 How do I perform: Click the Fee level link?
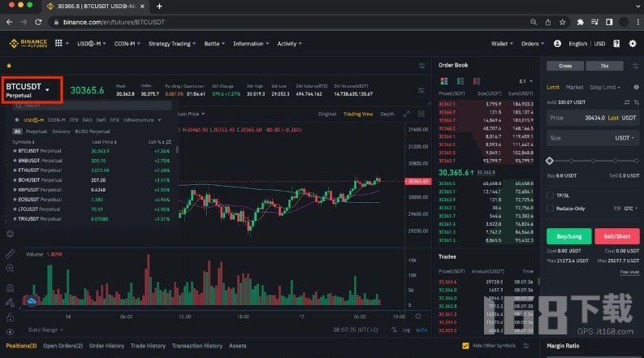coord(629,272)
